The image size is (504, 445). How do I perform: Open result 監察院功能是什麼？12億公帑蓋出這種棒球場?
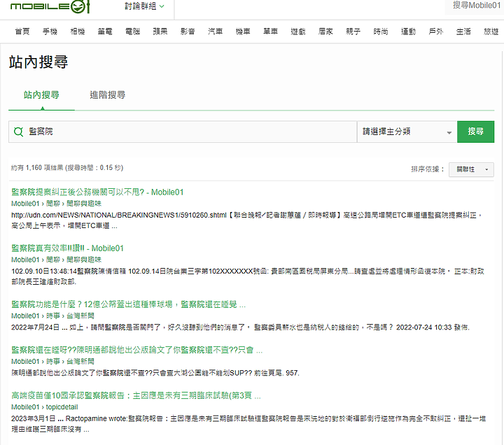tap(128, 304)
